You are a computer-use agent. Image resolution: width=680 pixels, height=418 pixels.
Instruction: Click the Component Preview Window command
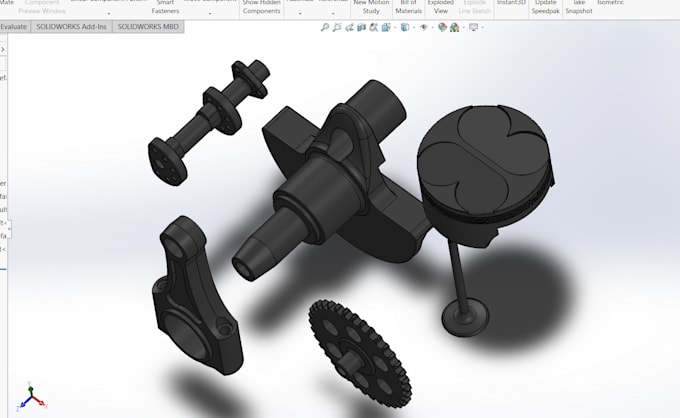[x=42, y=7]
